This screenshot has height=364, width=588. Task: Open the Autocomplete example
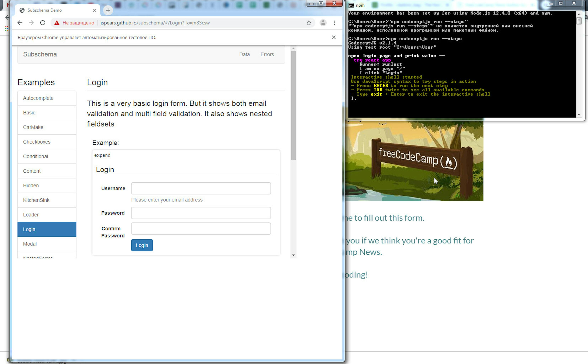click(47, 98)
